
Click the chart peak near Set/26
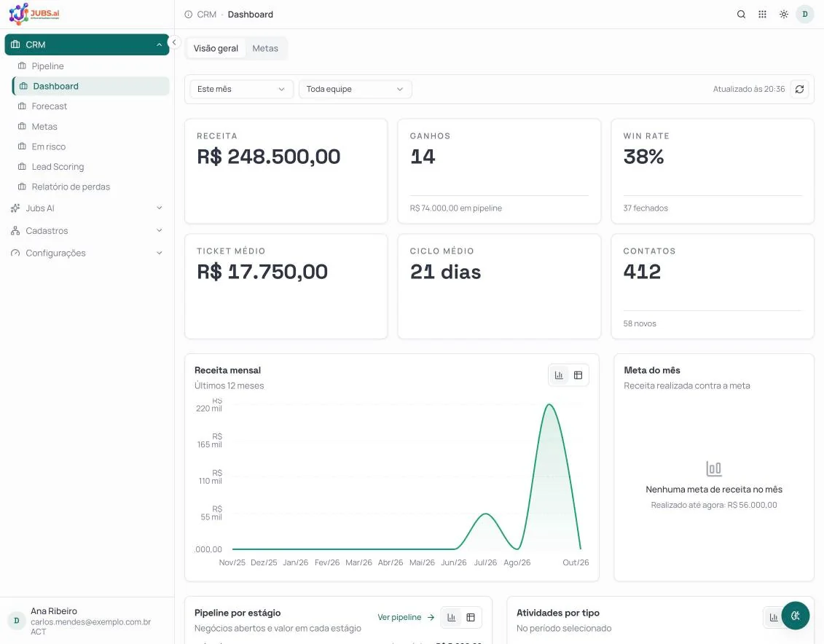tap(549, 404)
